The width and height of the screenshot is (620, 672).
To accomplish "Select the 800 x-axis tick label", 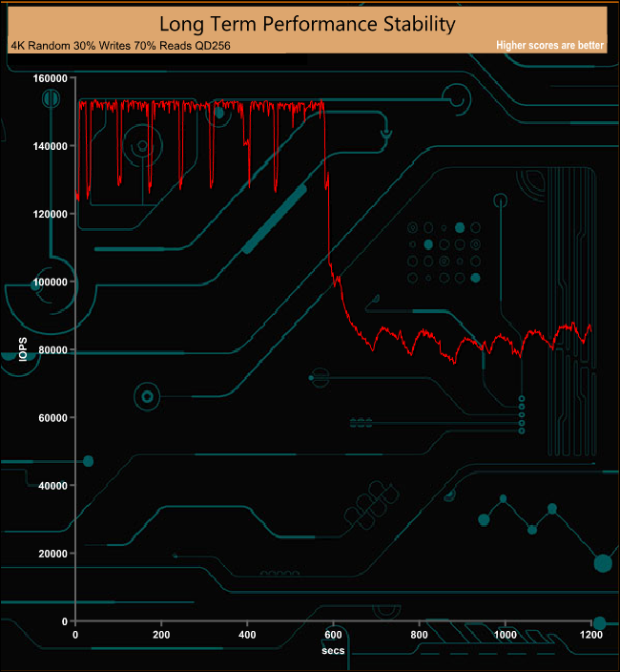I will [420, 635].
